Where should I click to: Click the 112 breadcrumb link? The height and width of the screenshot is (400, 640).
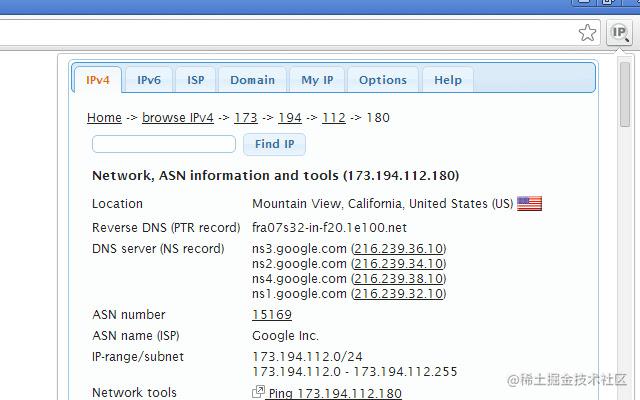334,118
